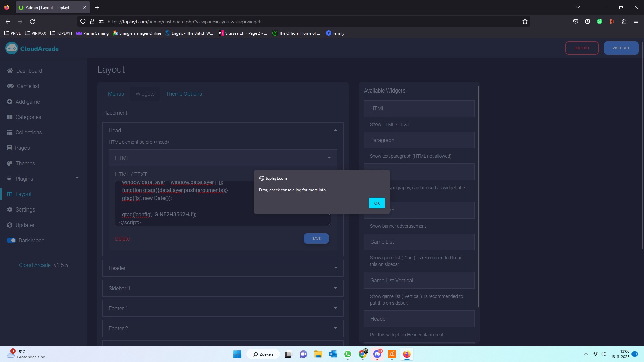
Task: Click the Settings gear icon
Action: (x=10, y=209)
